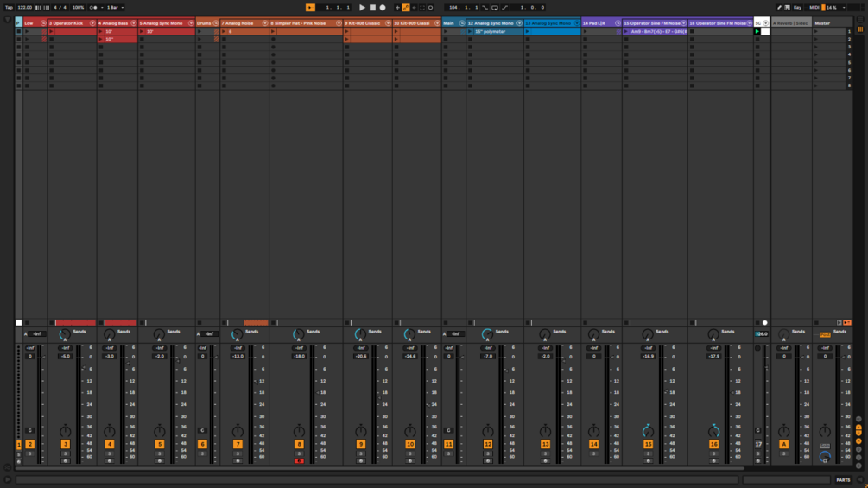Solo track 3 with S button
Viewport: 868px width, 488px height.
point(66,453)
